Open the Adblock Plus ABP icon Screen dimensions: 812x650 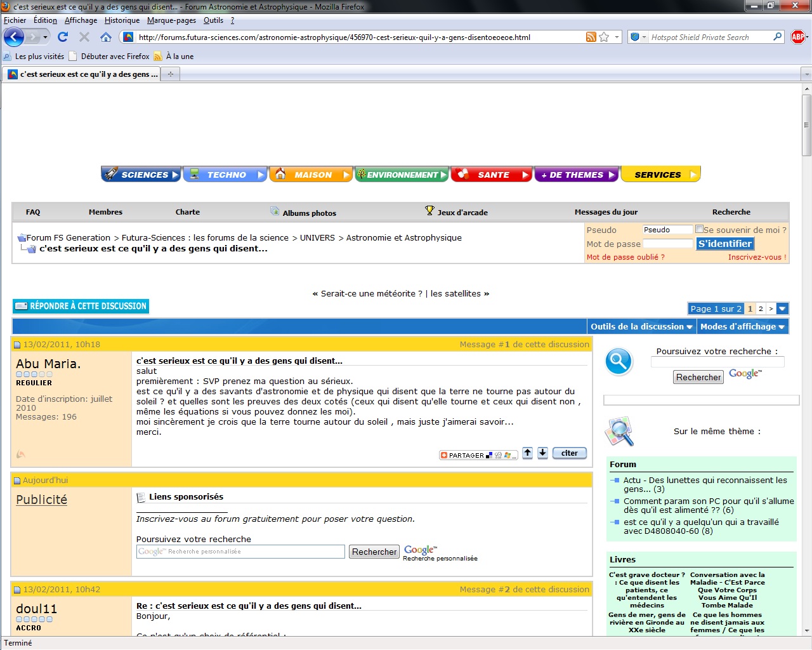[797, 37]
